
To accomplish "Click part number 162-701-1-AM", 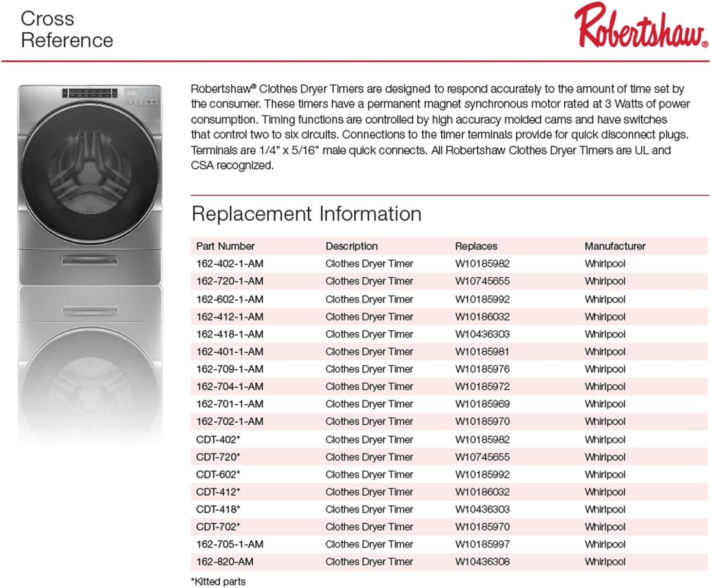I will (x=230, y=404).
